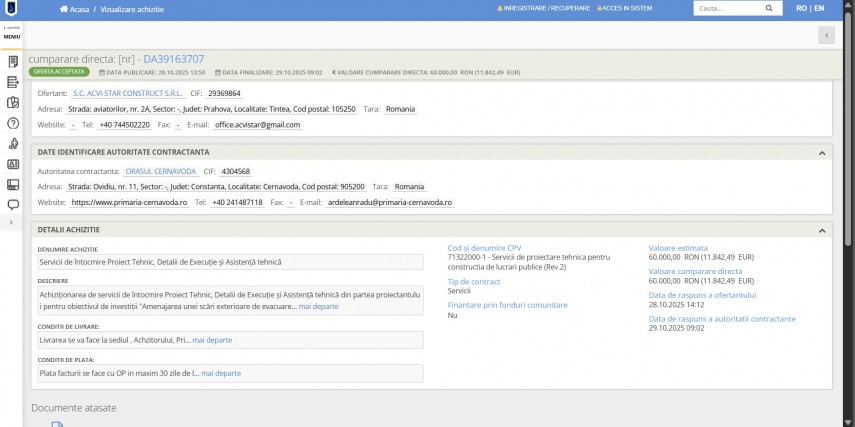Click the site logo in the top-left corner
Viewport: 855px width, 427px height.
(x=11, y=9)
